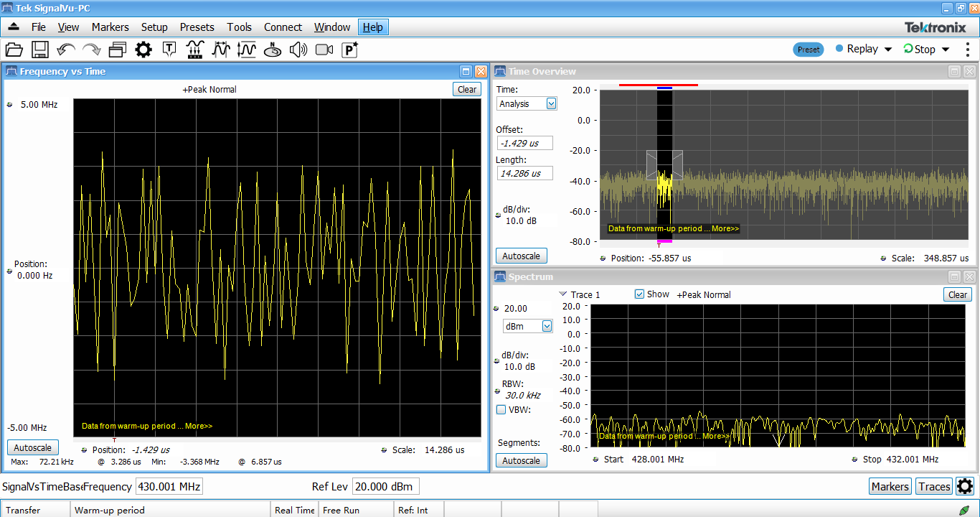This screenshot has width=980, height=517.
Task: Open the Analysis horizontal waveform icon
Action: coord(220,50)
